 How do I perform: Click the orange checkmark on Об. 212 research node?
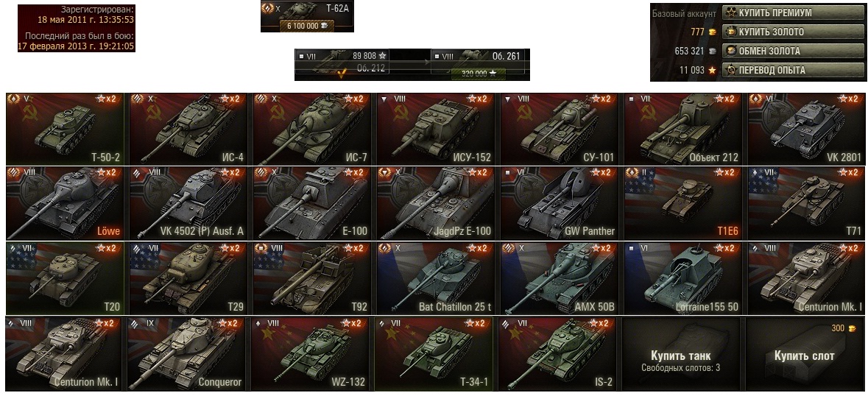click(x=342, y=72)
